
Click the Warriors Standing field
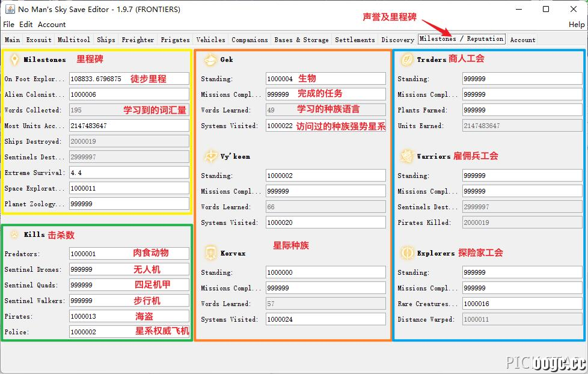click(522, 176)
